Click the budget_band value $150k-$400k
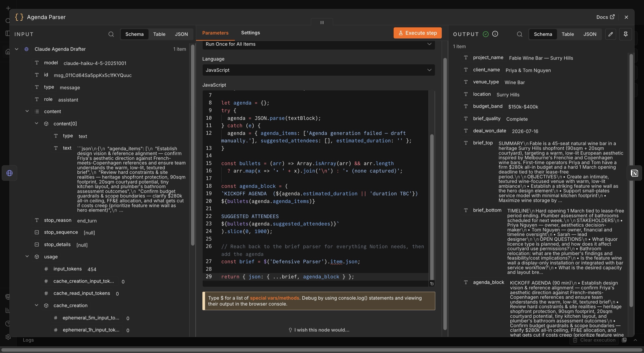644x353 pixels. pos(523,107)
